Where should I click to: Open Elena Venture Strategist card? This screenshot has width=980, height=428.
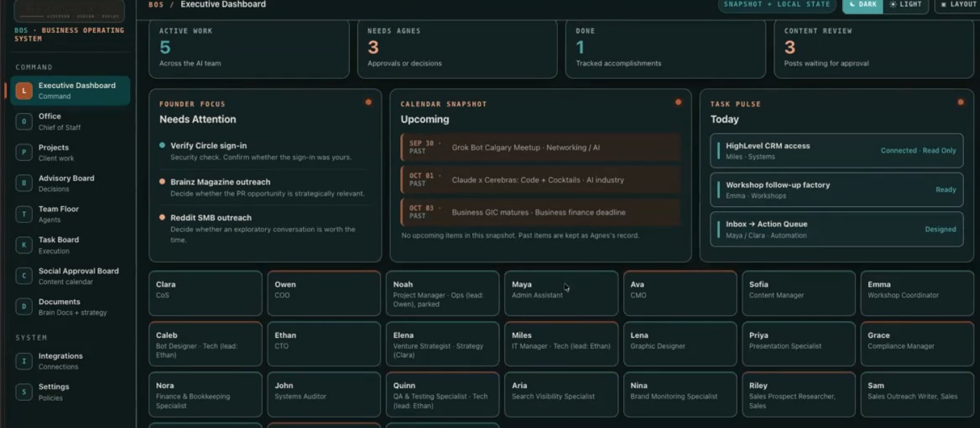coord(443,343)
